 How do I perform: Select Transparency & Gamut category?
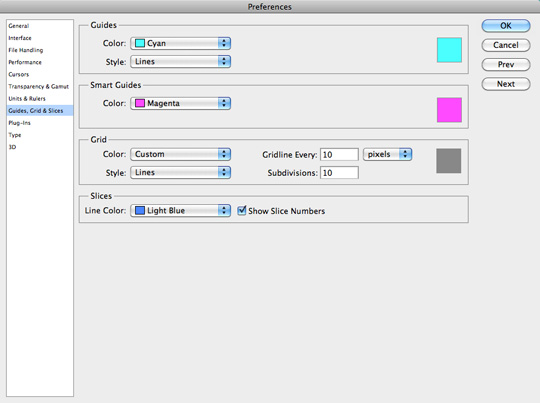pos(39,86)
